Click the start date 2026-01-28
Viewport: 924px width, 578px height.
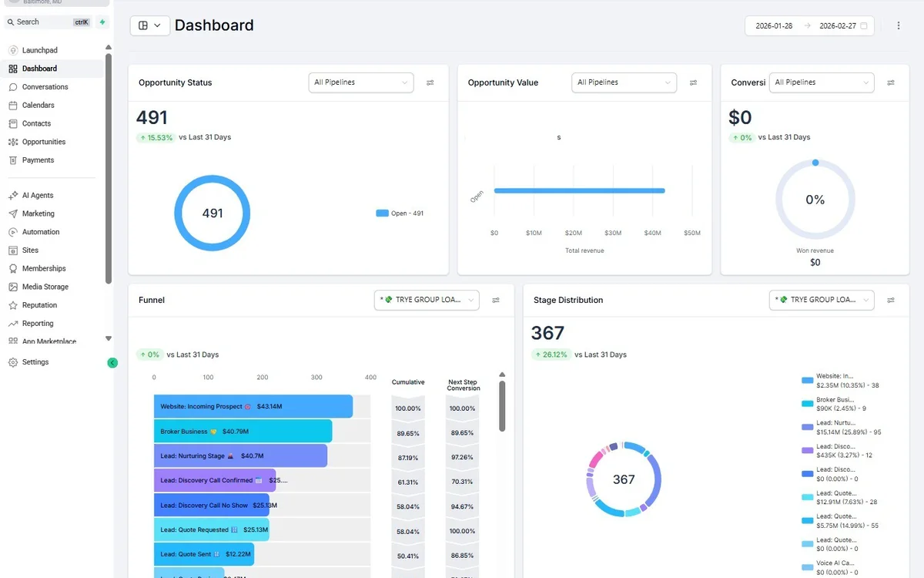pos(774,25)
